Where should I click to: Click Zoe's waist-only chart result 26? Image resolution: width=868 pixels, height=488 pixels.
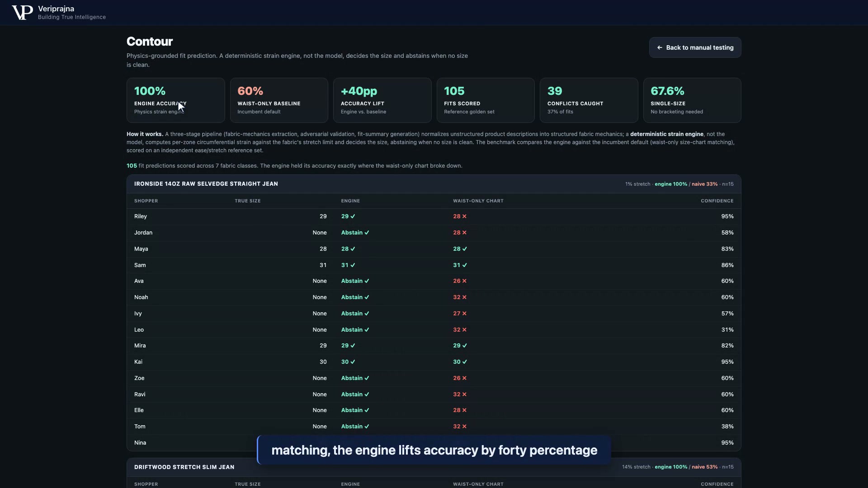pos(460,378)
